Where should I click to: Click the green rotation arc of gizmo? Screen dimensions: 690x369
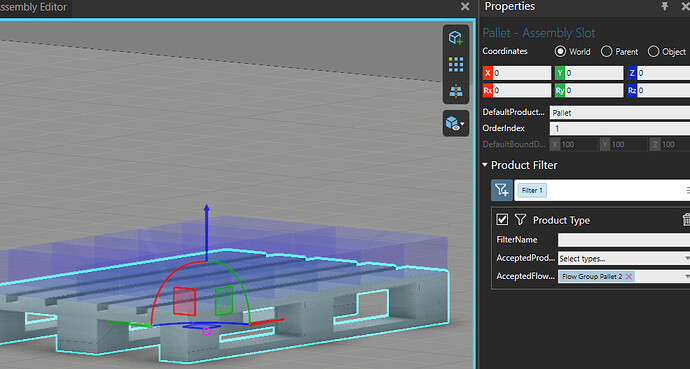(x=238, y=281)
